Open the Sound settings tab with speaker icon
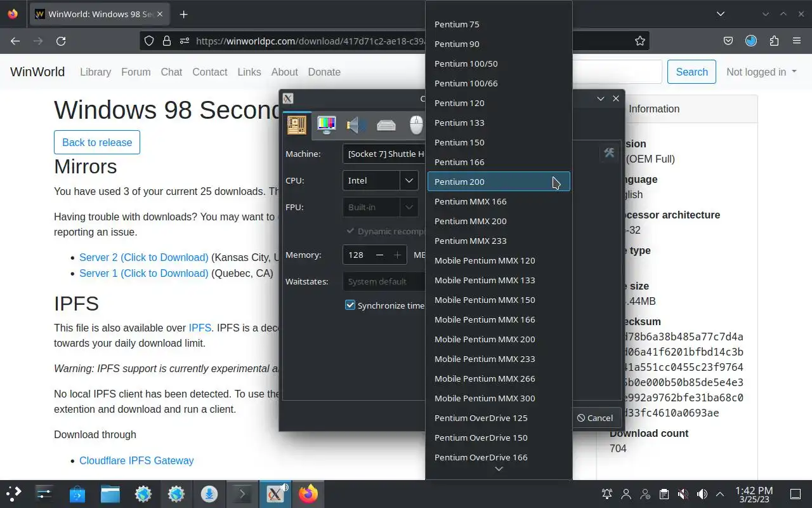This screenshot has width=812, height=508. pyautogui.click(x=357, y=124)
